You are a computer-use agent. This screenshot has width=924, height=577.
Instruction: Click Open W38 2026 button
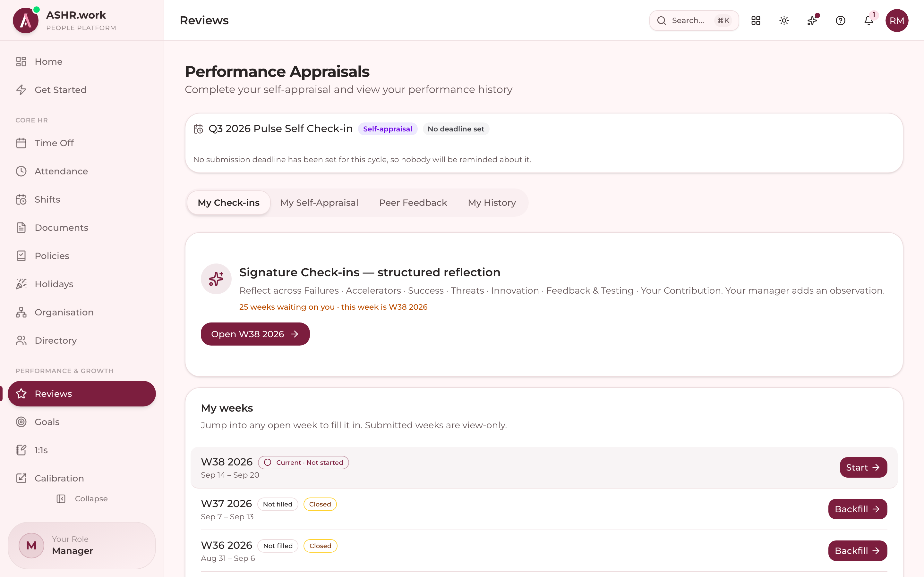click(255, 334)
